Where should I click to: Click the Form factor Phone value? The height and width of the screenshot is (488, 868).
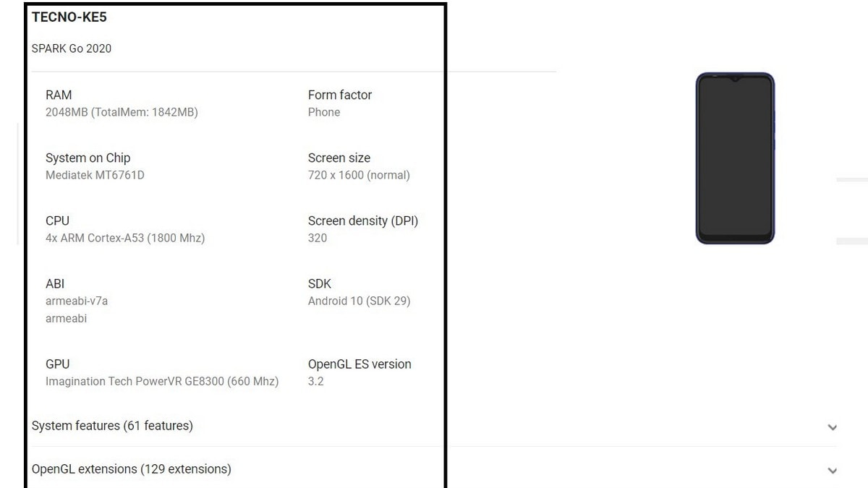coord(324,112)
